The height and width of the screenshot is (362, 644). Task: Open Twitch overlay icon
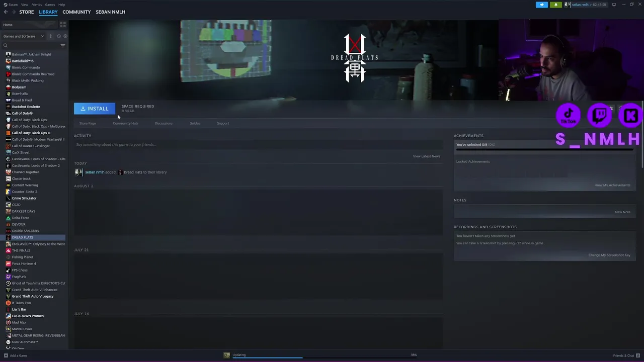(600, 115)
